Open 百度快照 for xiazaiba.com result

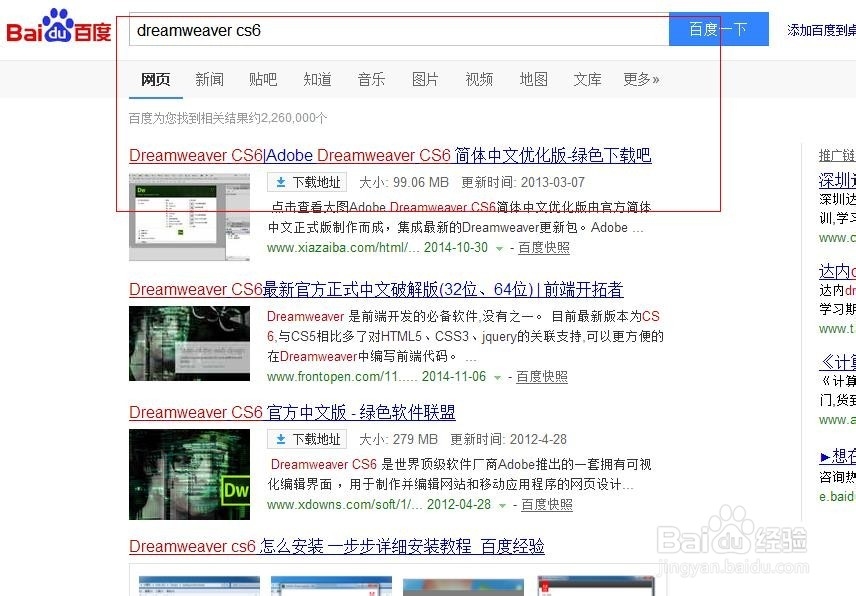click(x=544, y=248)
